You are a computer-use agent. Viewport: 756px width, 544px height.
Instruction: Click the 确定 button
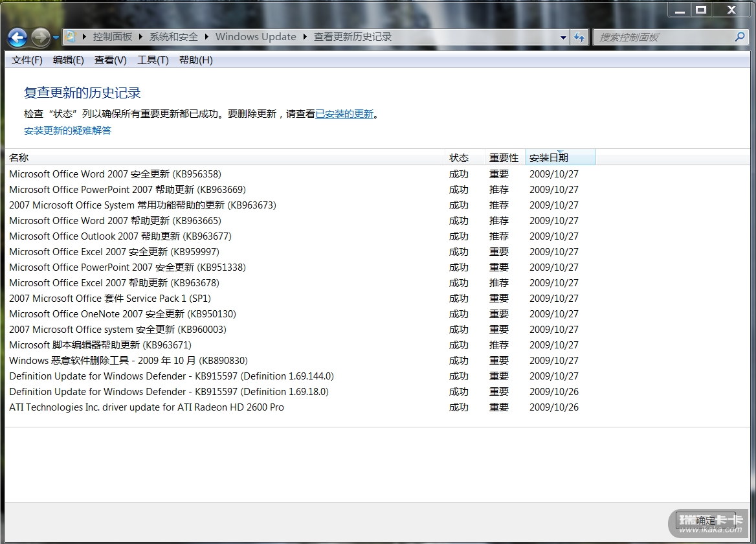(x=706, y=521)
